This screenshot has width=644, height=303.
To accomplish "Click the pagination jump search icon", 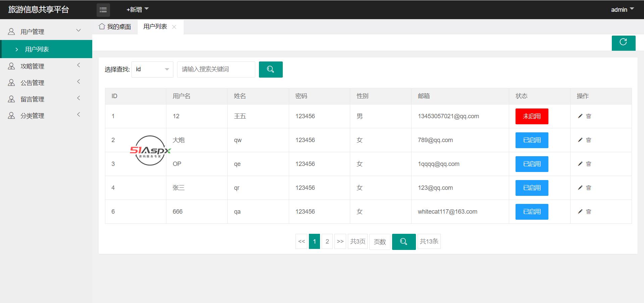I will click(404, 242).
